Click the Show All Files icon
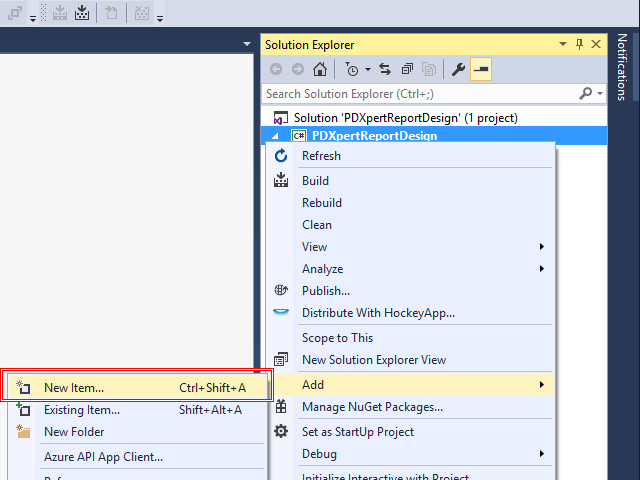The height and width of the screenshot is (480, 640). point(429,69)
